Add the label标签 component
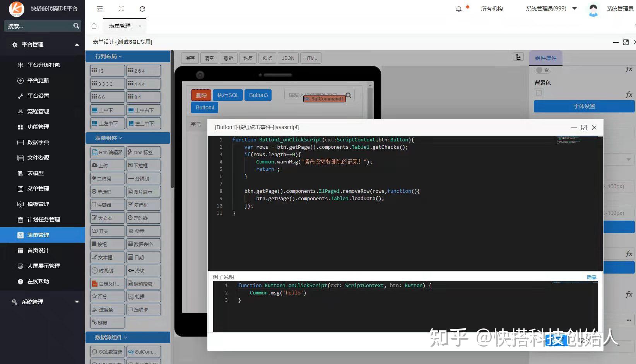Viewport: 636px width, 364px height. pyautogui.click(x=144, y=152)
